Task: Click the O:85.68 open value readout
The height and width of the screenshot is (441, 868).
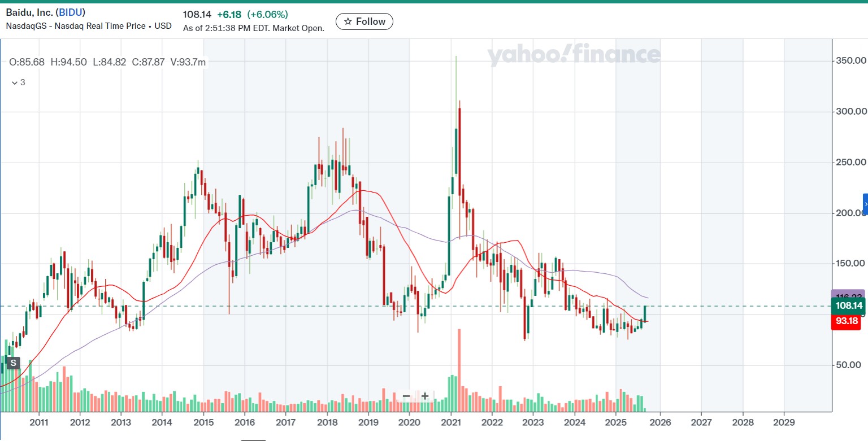Action: [x=27, y=62]
